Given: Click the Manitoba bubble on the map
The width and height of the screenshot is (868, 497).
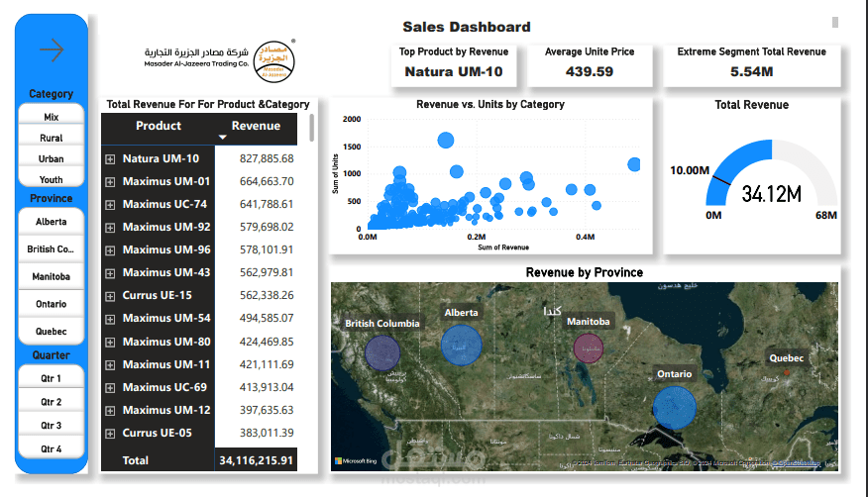Looking at the screenshot, I should point(588,348).
